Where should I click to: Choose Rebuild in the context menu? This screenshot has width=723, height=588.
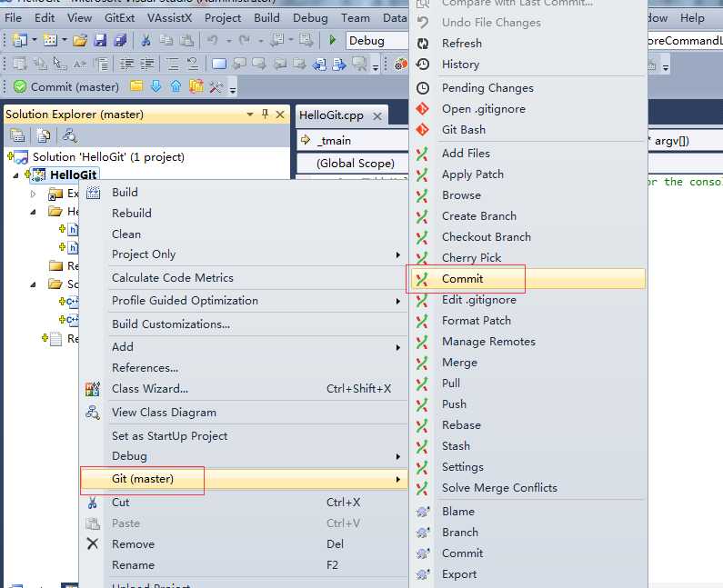click(245, 214)
